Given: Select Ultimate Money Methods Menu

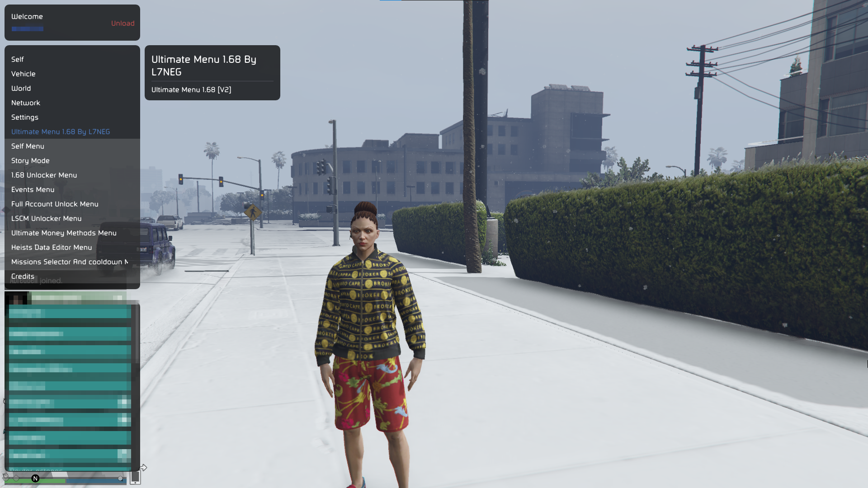Looking at the screenshot, I should [x=64, y=233].
